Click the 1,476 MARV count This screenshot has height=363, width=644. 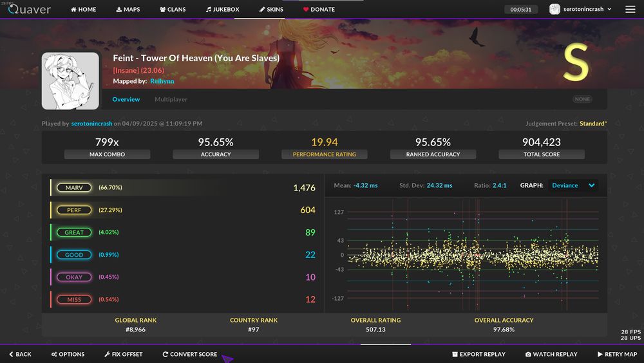tap(305, 188)
